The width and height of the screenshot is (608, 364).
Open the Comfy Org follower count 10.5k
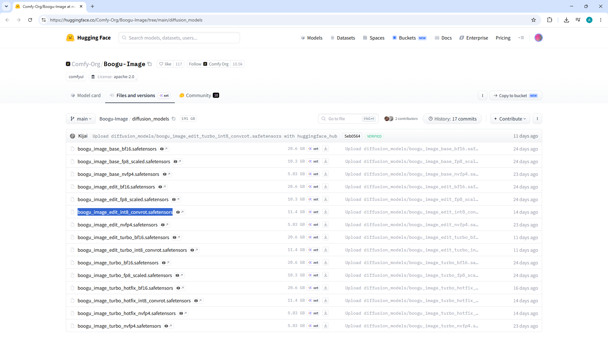(237, 64)
